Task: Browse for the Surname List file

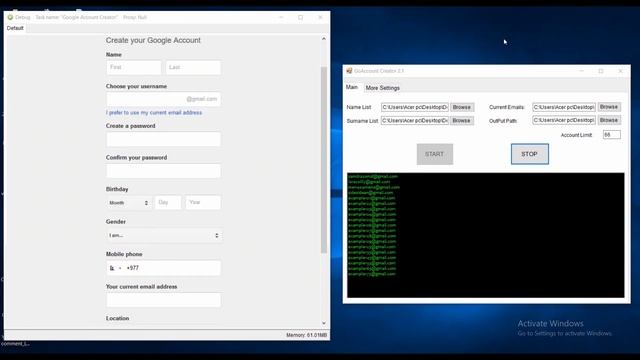Action: [462, 120]
